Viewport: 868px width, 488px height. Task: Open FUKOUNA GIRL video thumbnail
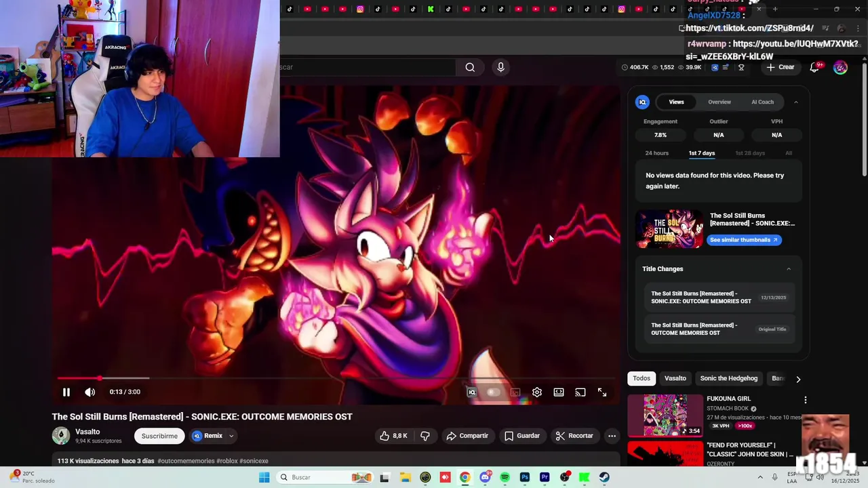tap(665, 415)
